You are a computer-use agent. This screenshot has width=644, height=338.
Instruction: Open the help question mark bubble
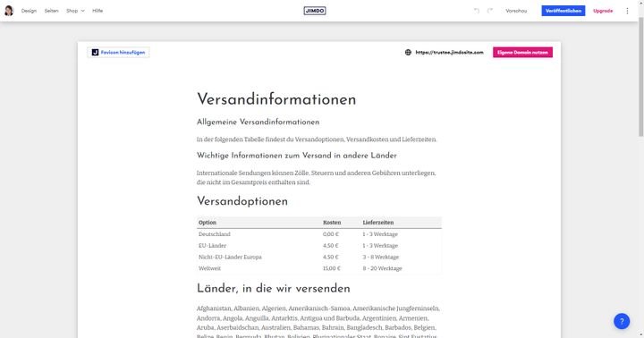pyautogui.click(x=622, y=321)
